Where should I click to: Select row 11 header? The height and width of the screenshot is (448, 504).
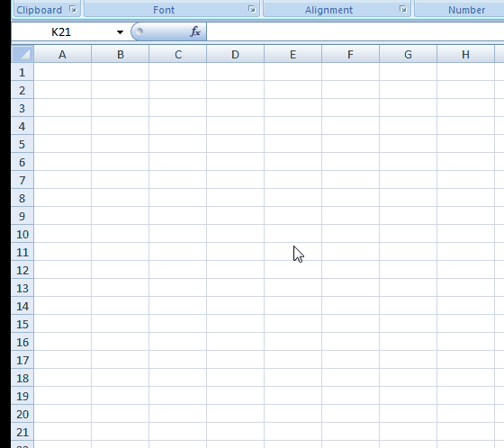click(22, 252)
